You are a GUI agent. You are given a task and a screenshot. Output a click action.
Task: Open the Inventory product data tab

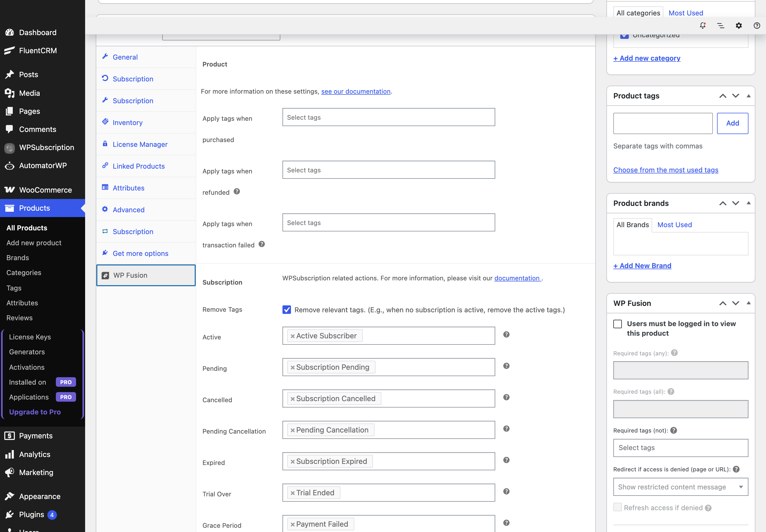point(146,122)
